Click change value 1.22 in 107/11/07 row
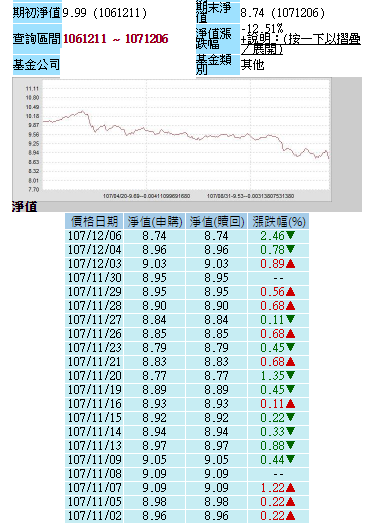This screenshot has width=367, height=523. click(x=272, y=488)
